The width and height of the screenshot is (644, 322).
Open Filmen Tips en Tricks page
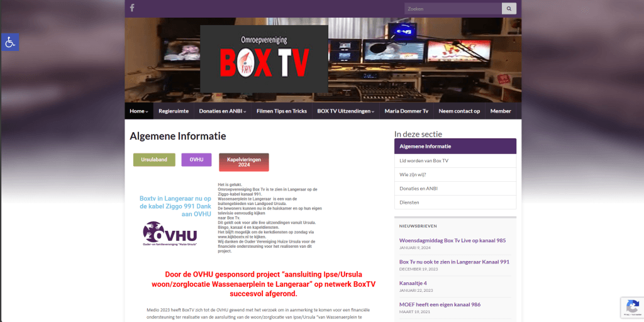pyautogui.click(x=282, y=111)
